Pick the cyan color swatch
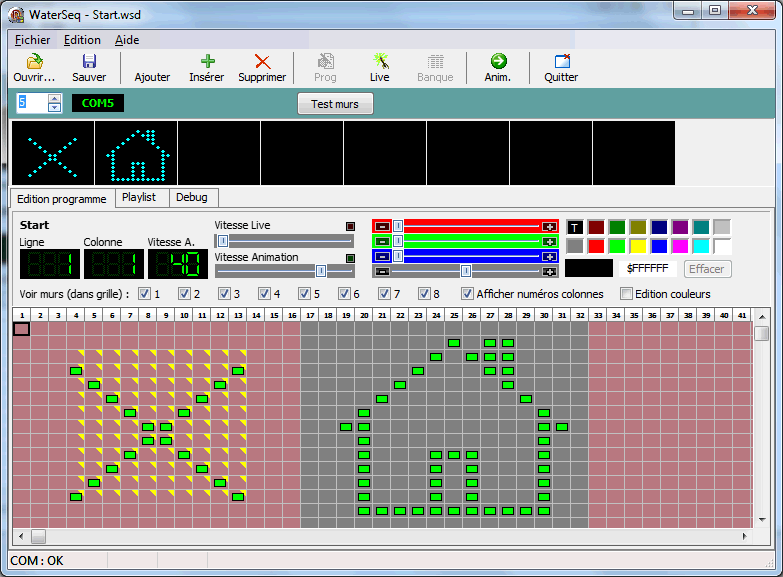Image resolution: width=783 pixels, height=577 pixels. click(701, 246)
